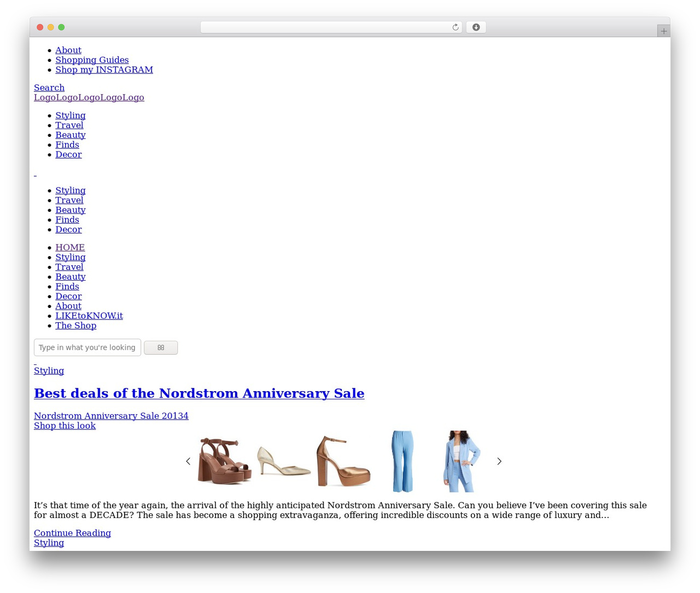
Task: Open the Nordstrom Anniversary Sale 20134 link
Action: [111, 416]
